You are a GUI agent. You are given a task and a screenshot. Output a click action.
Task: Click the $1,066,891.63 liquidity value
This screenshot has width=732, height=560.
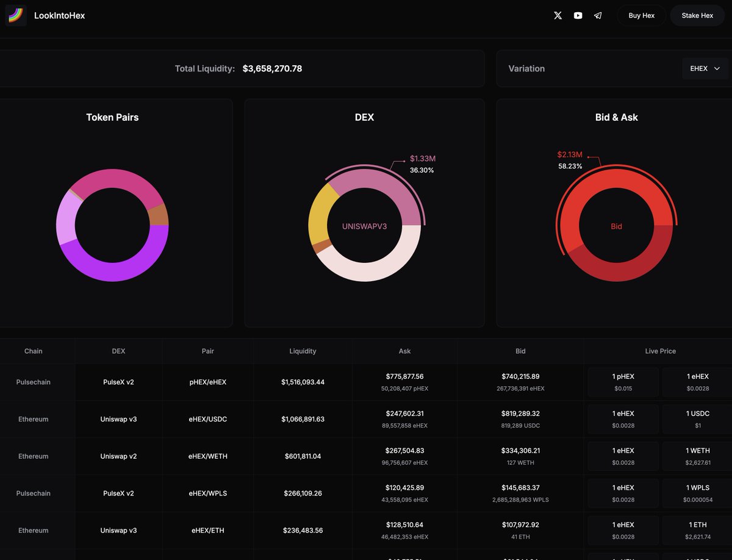pos(303,420)
